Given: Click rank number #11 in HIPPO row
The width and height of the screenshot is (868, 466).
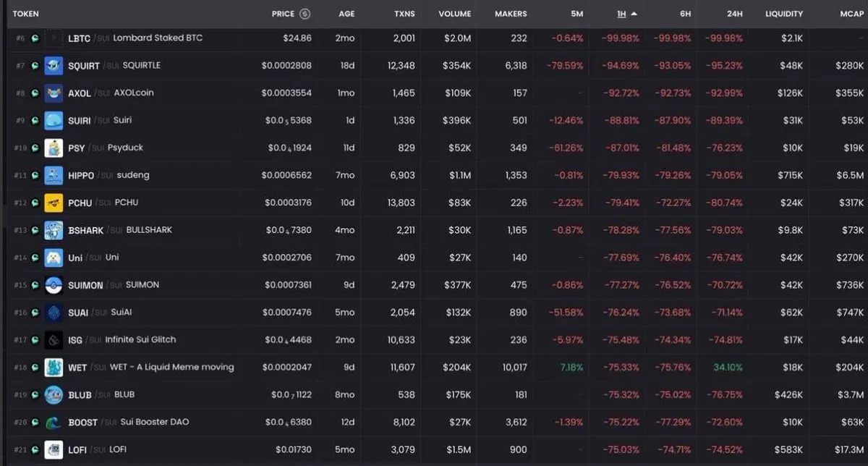Looking at the screenshot, I should click(x=20, y=176).
